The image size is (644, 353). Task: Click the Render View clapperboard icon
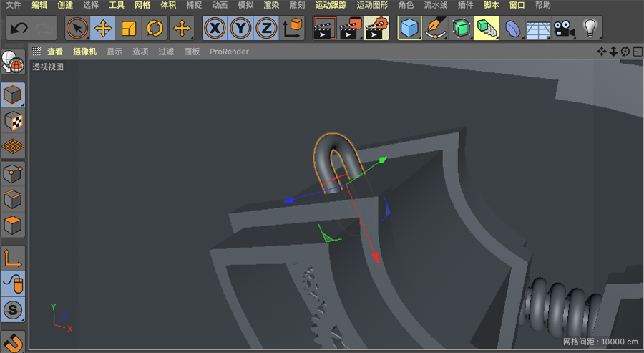point(324,29)
